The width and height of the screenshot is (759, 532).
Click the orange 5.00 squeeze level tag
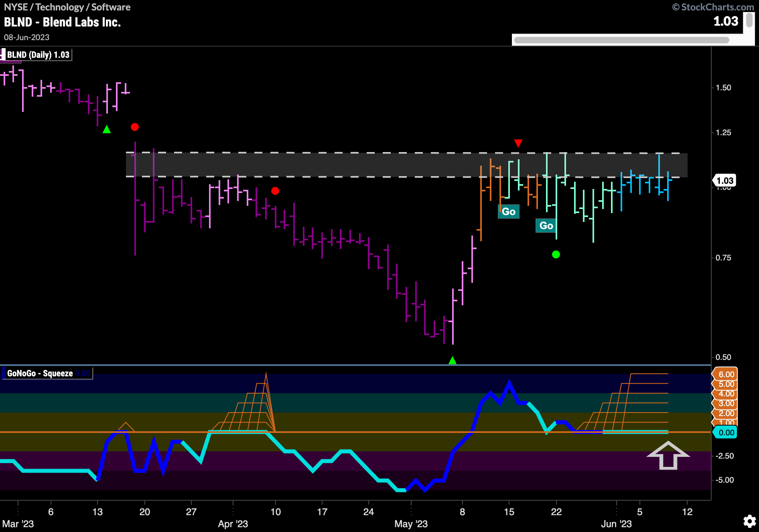click(x=726, y=384)
